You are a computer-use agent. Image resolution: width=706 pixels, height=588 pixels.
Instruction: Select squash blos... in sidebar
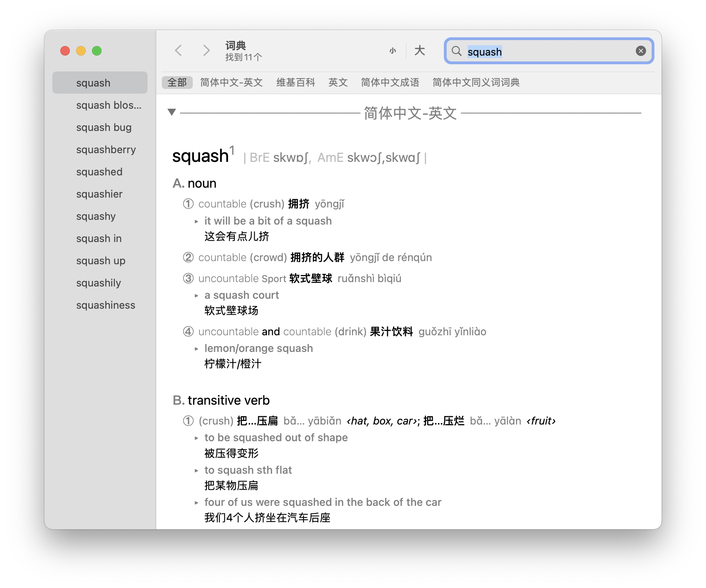coord(100,105)
